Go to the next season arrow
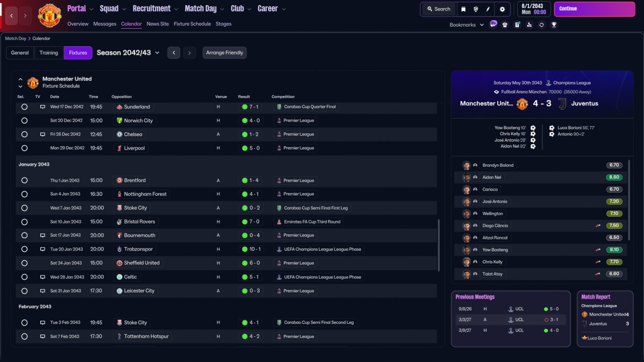Screen dimensions: 644x362 click(x=189, y=53)
